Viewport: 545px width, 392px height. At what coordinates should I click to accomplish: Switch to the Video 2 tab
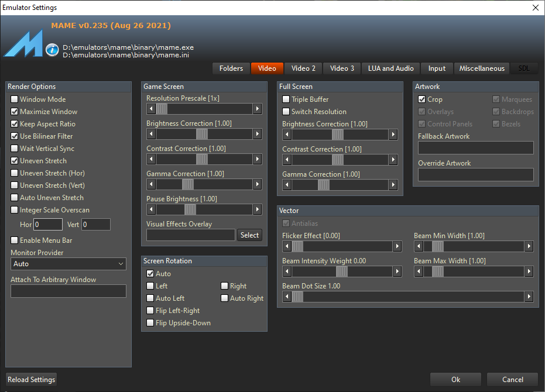coord(303,68)
